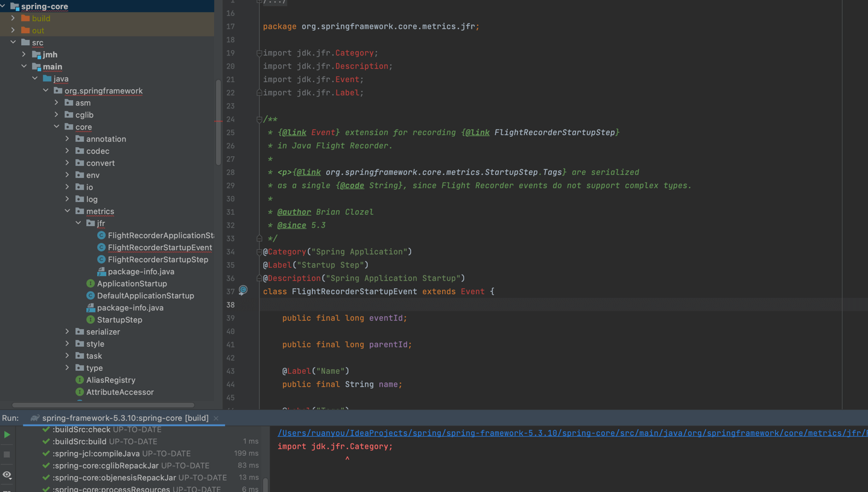Click the project tree horizontal scrollbar

coord(103,405)
